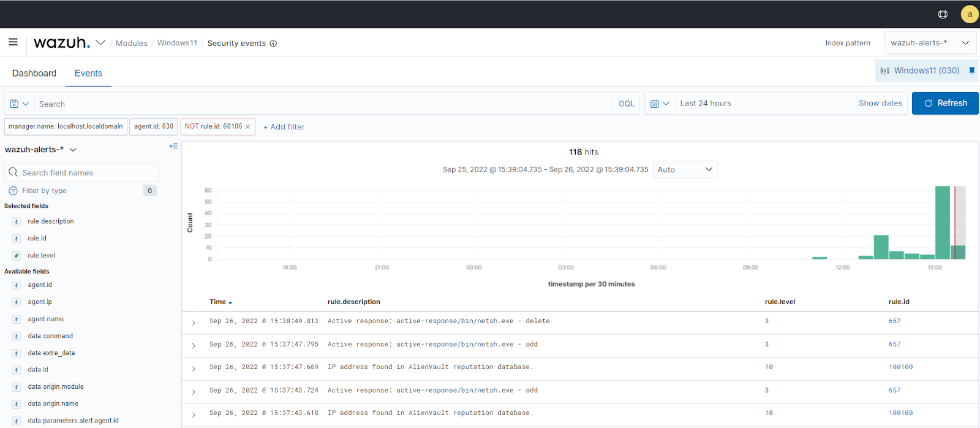Image resolution: width=980 pixels, height=428 pixels.
Task: Select the rule.description selected field
Action: point(50,221)
